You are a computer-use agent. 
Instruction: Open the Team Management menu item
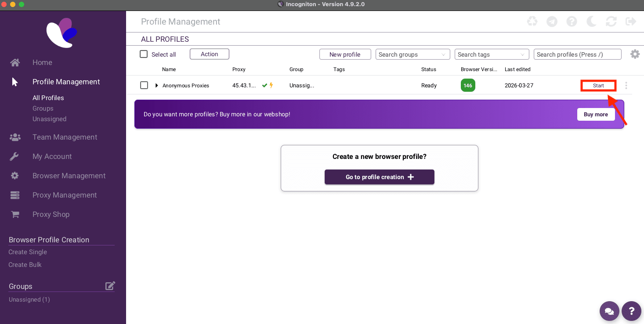tap(65, 137)
